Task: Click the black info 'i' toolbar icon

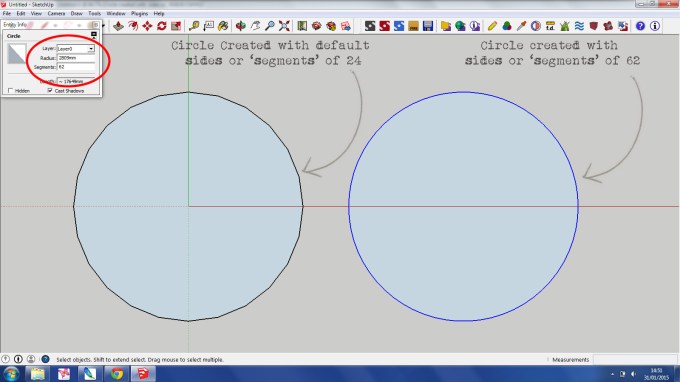Action: [655, 26]
